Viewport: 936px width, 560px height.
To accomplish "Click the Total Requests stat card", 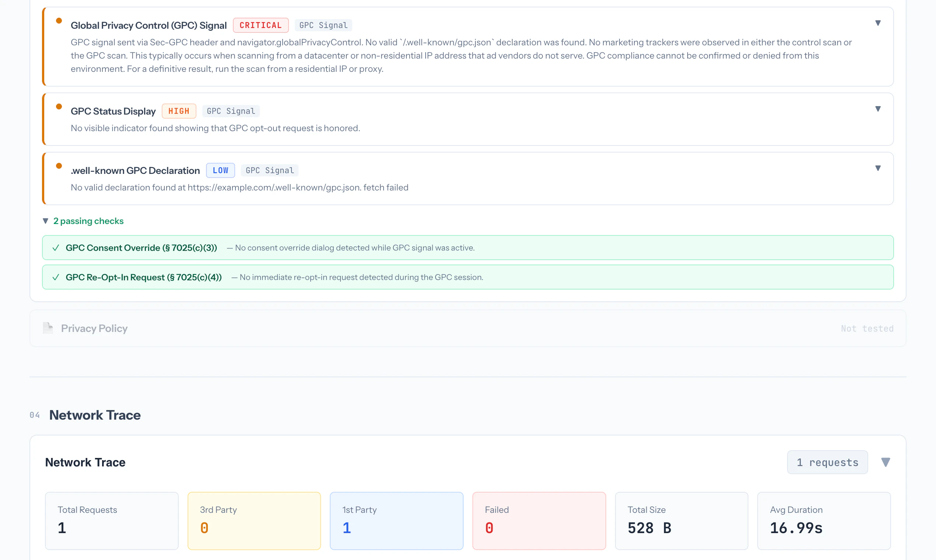I will (111, 521).
